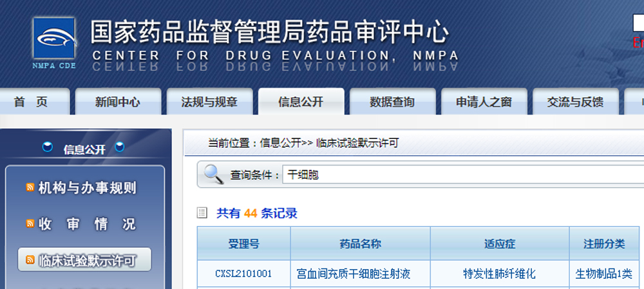Open the 交流与反馈 tab
The width and height of the screenshot is (644, 289).
tap(574, 102)
